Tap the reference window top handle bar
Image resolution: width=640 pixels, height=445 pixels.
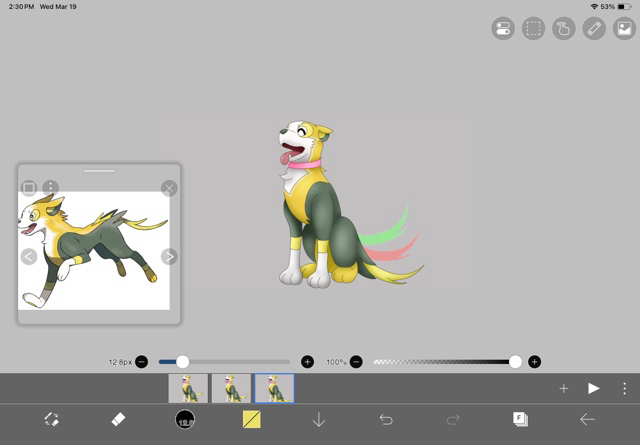(x=99, y=171)
